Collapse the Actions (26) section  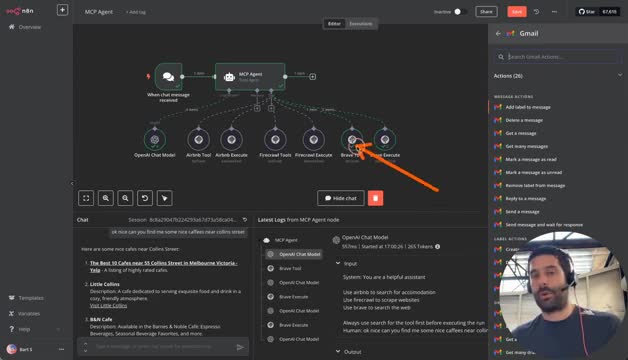tap(620, 75)
